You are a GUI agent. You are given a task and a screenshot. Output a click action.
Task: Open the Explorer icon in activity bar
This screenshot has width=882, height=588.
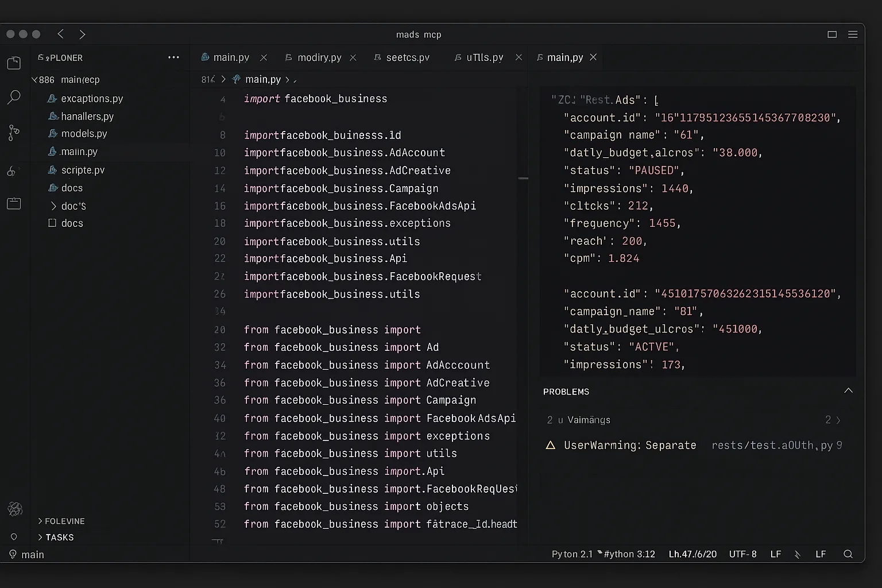[x=14, y=63]
